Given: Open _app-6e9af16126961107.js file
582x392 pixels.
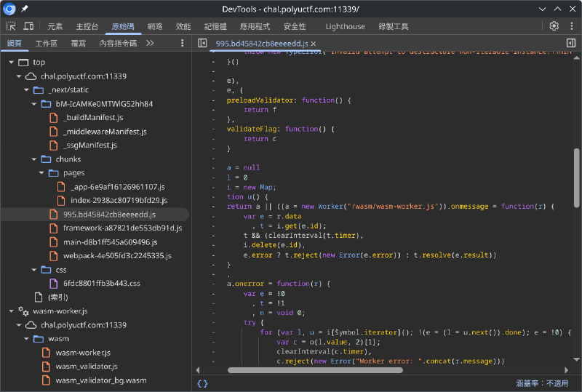Looking at the screenshot, I should (117, 187).
